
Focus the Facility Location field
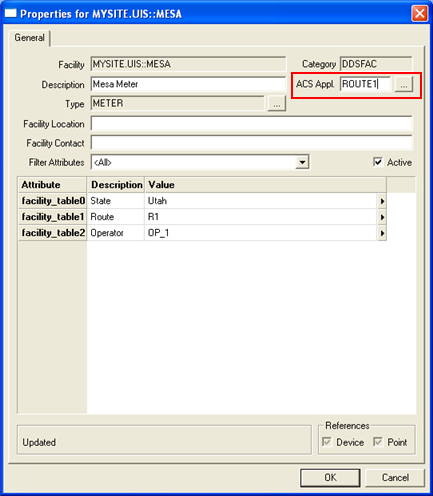pyautogui.click(x=252, y=124)
